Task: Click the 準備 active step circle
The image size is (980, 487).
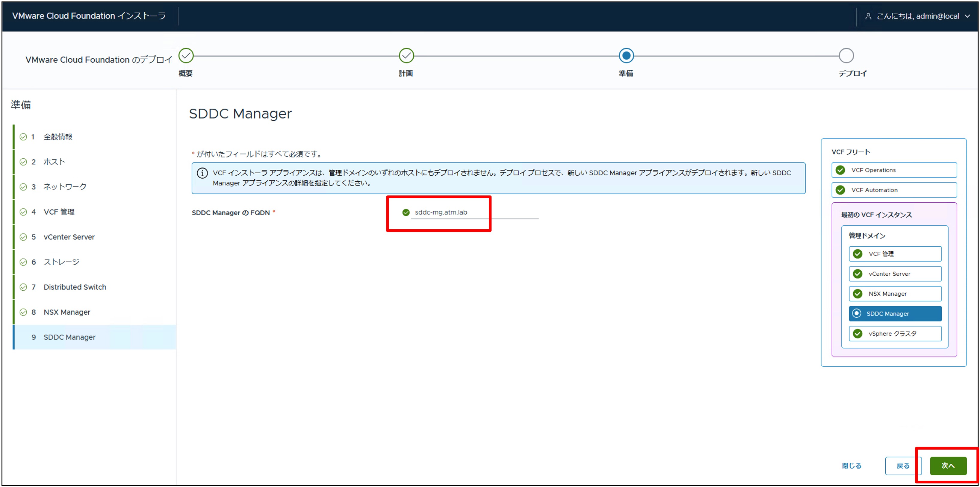Action: pos(626,55)
